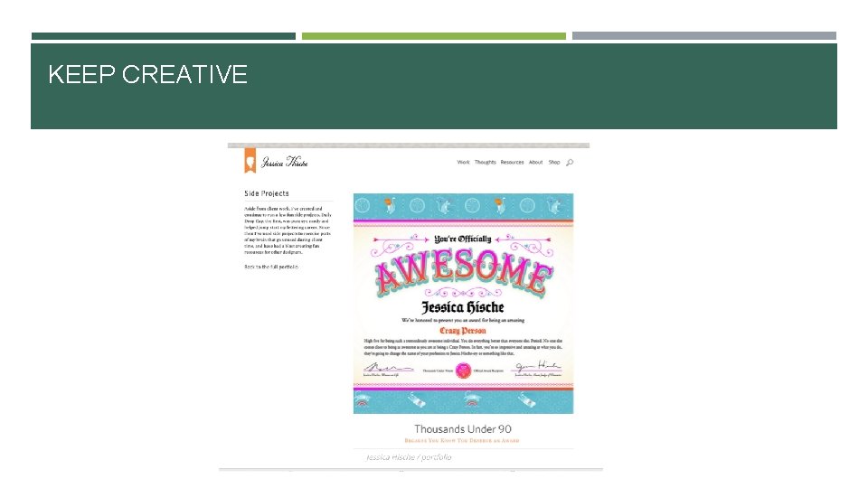Screen dimensions: 868x488
Task: Select the Side Projects heading
Action: (x=266, y=193)
